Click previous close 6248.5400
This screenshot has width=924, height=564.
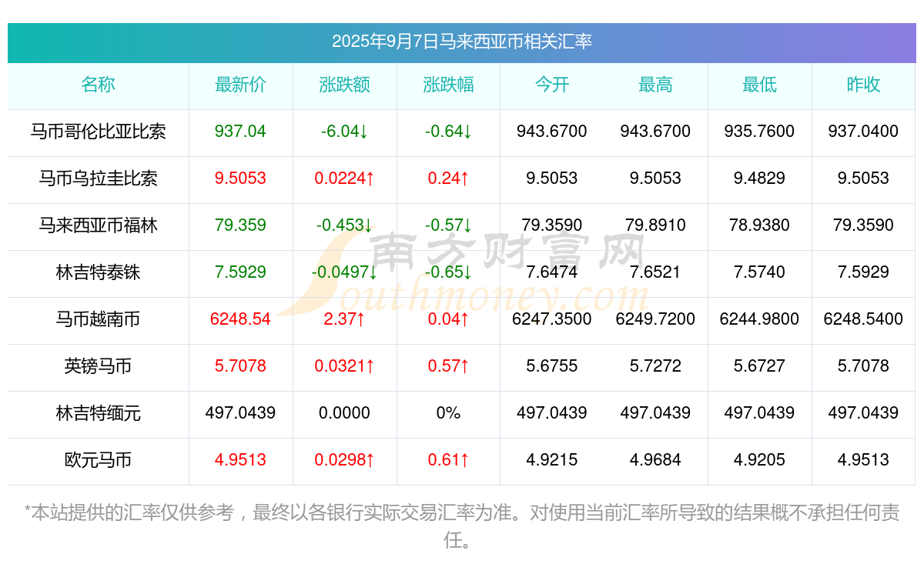pyautogui.click(x=863, y=319)
